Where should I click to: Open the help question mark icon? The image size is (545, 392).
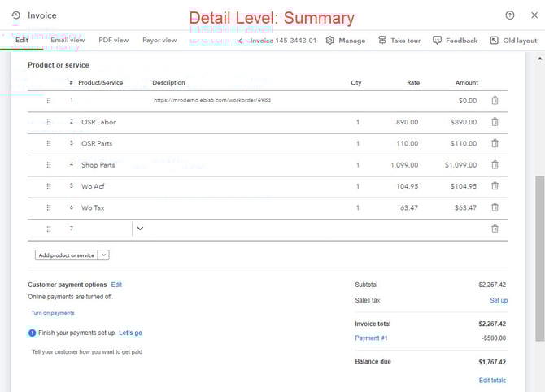coord(509,15)
